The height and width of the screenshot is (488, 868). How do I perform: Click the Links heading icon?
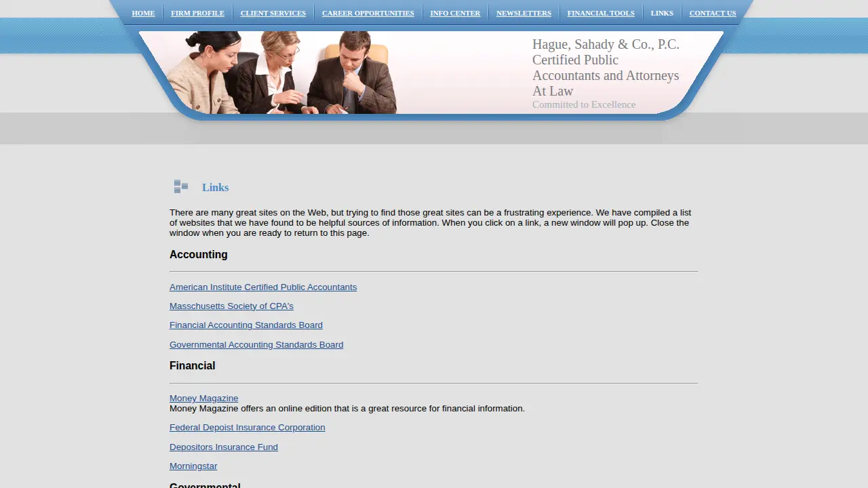click(181, 186)
